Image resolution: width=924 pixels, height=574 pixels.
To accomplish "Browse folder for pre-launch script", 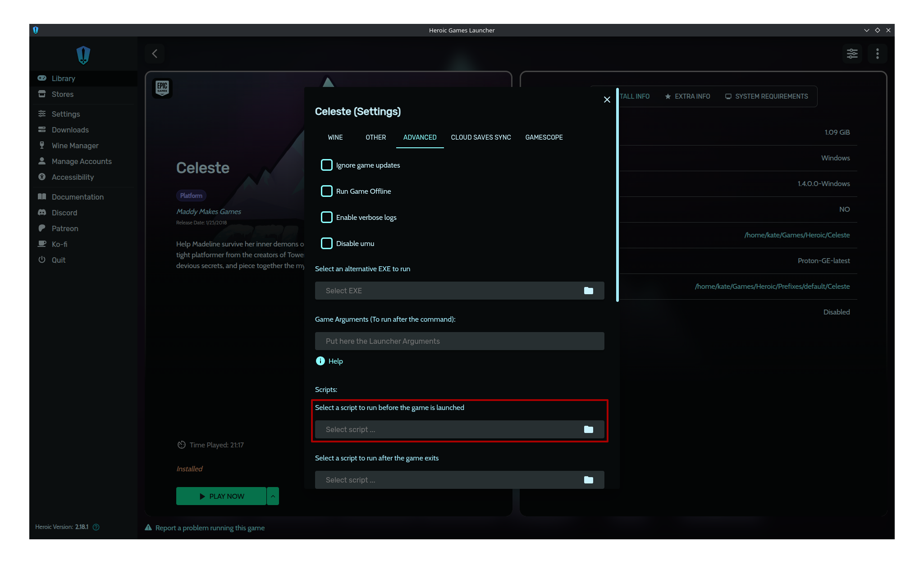I will click(x=588, y=429).
